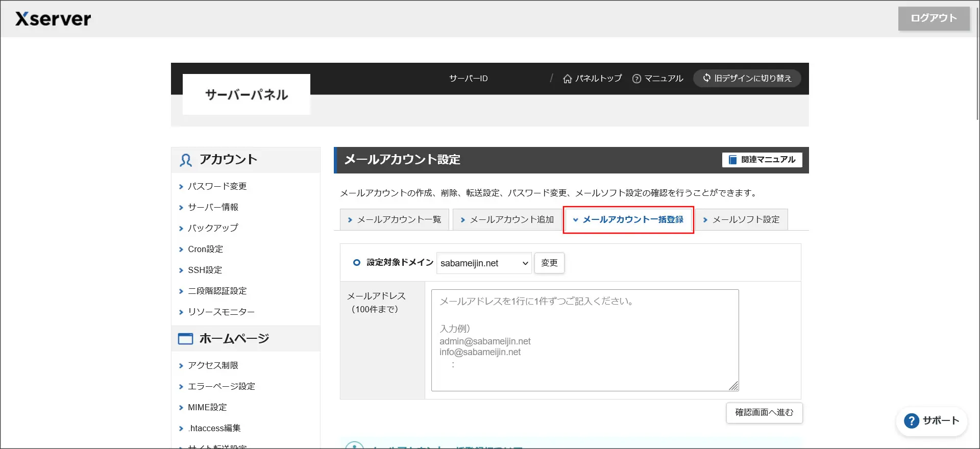
Task: Select メールアカウント一括登録 tab
Action: [x=628, y=219]
